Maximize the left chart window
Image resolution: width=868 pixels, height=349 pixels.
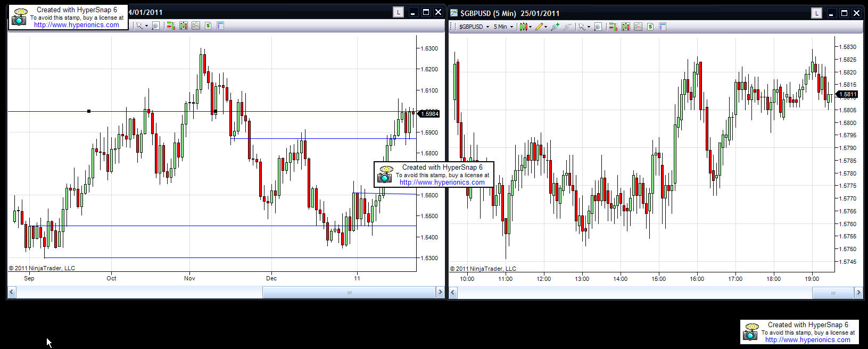pos(426,12)
